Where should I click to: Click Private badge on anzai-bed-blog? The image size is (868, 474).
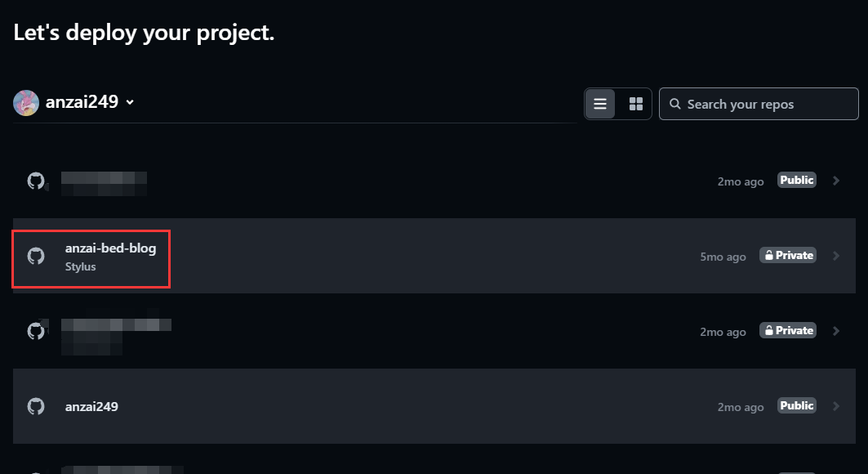(788, 256)
